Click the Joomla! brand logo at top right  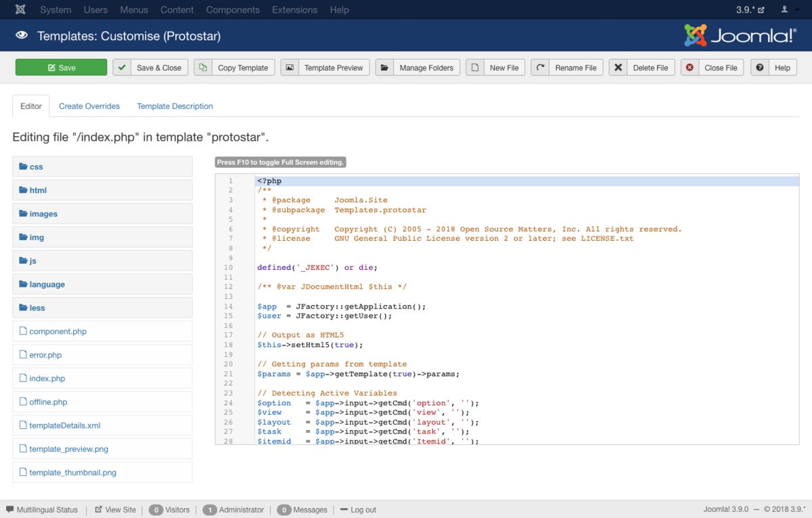tap(740, 35)
